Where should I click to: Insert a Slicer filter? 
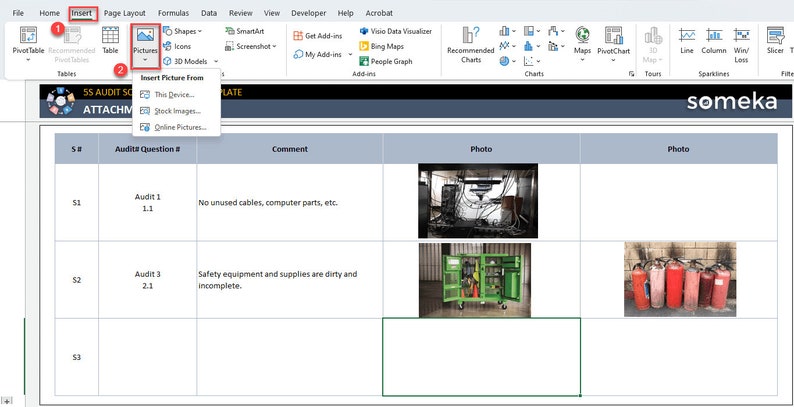click(775, 40)
